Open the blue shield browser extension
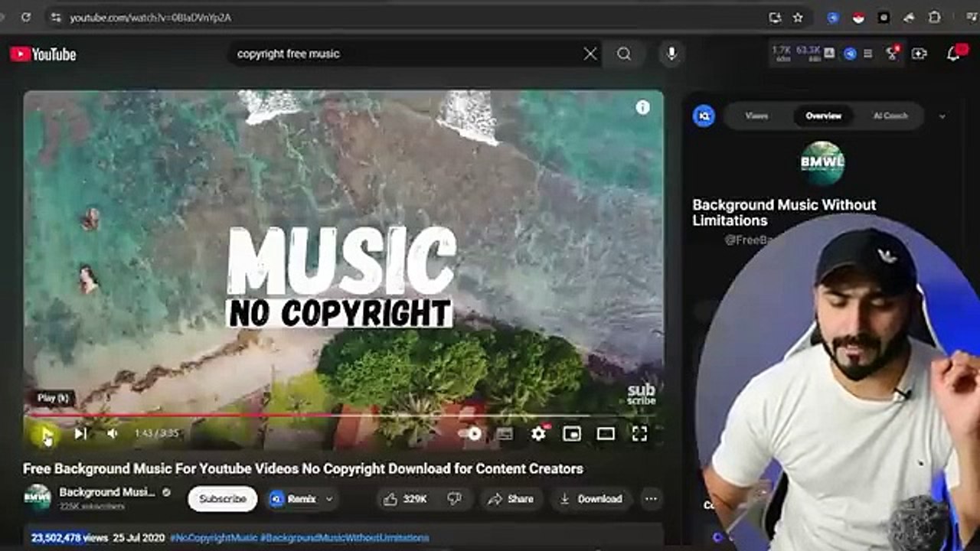980x551 pixels. coord(833,17)
